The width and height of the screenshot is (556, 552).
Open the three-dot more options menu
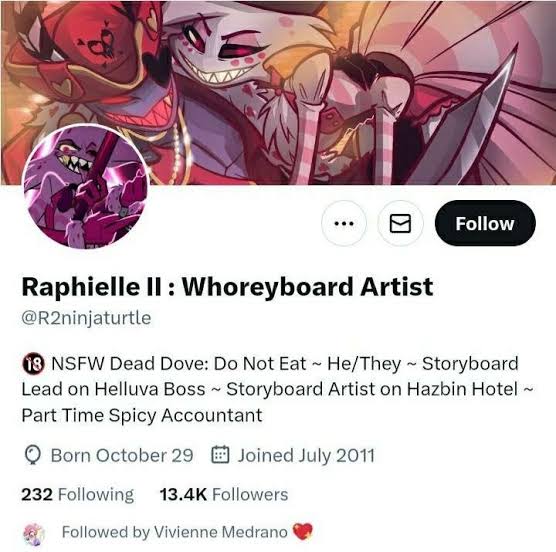[x=344, y=223]
